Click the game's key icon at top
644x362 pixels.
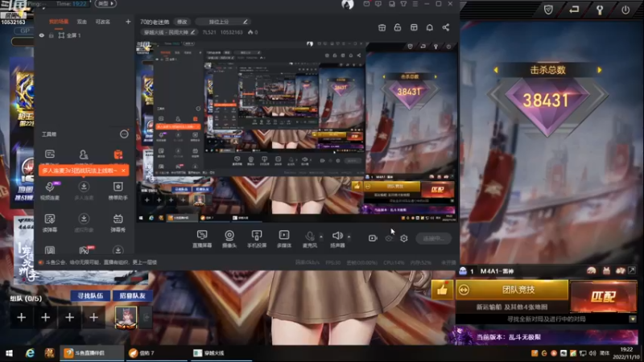[600, 10]
